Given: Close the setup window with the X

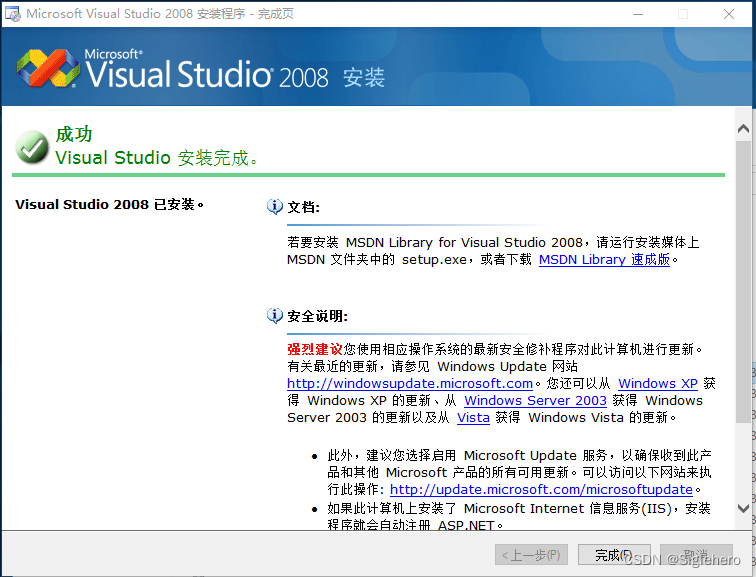Looking at the screenshot, I should (x=729, y=14).
